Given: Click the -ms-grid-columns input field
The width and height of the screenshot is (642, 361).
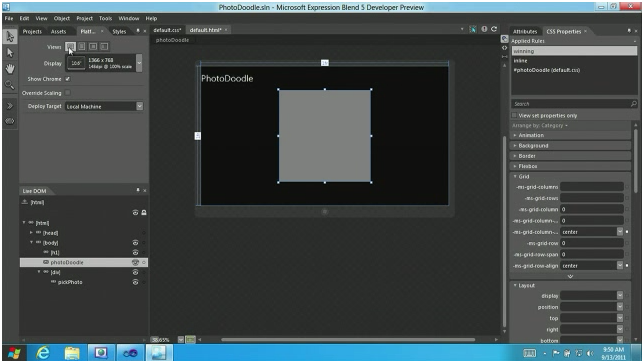Looking at the screenshot, I should click(592, 187).
